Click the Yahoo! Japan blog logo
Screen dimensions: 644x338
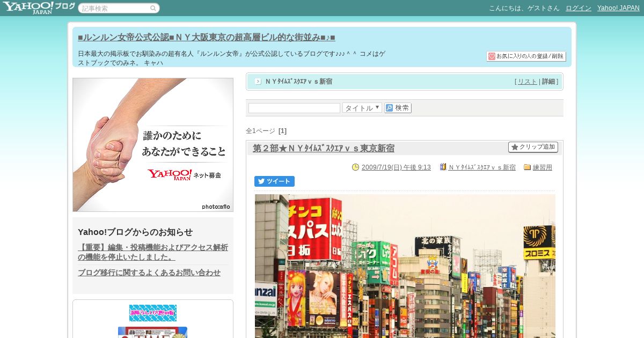[x=39, y=8]
